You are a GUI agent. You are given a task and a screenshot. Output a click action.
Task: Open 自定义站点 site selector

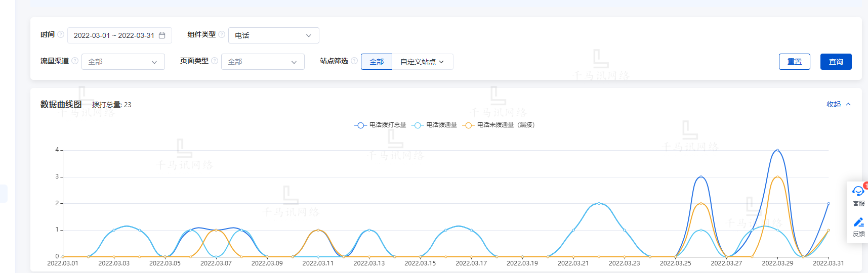422,62
